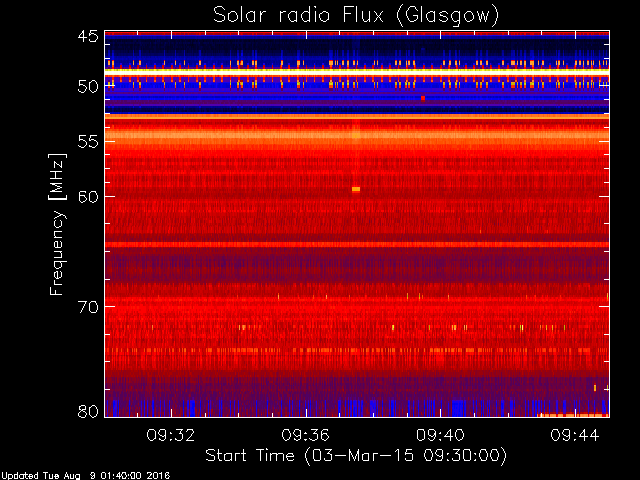Image resolution: width=640 pixels, height=480 pixels.
Task: Click the small yellow burst spot near 60 MHz
Action: point(356,189)
